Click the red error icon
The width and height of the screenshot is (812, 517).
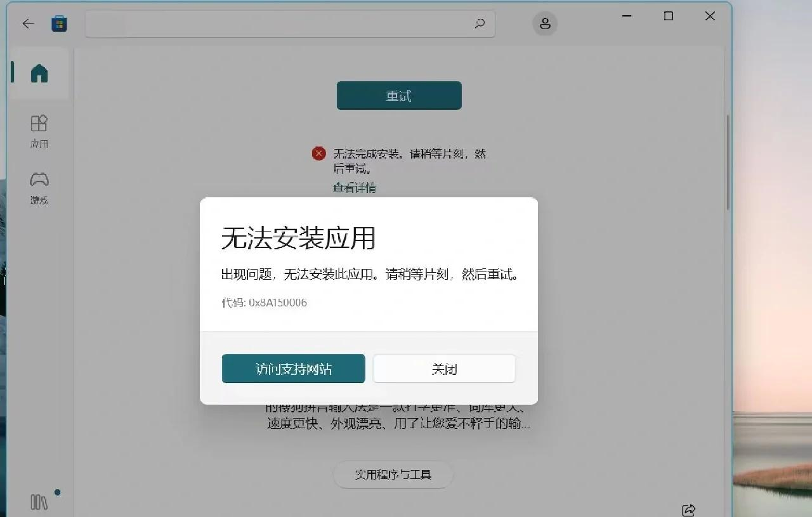[319, 154]
